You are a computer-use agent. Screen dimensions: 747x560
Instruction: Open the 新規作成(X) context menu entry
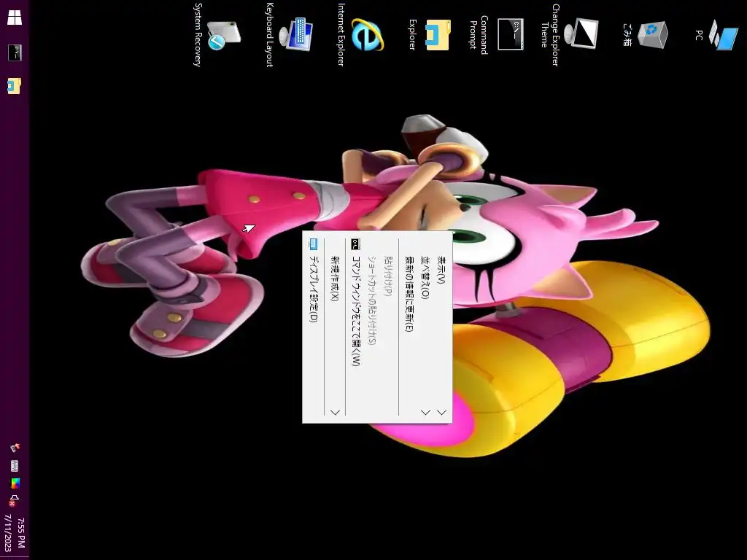pos(334,327)
